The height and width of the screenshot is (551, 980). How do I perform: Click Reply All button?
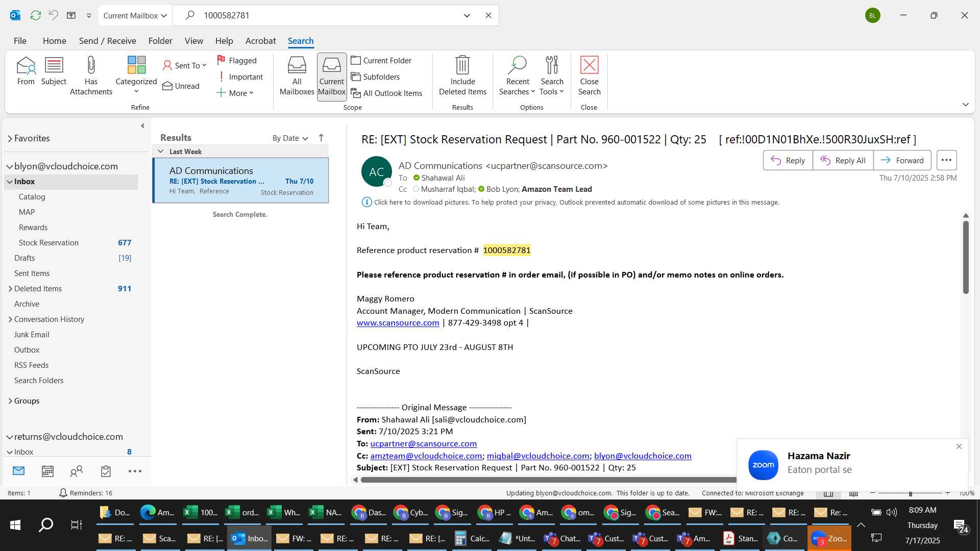(843, 160)
